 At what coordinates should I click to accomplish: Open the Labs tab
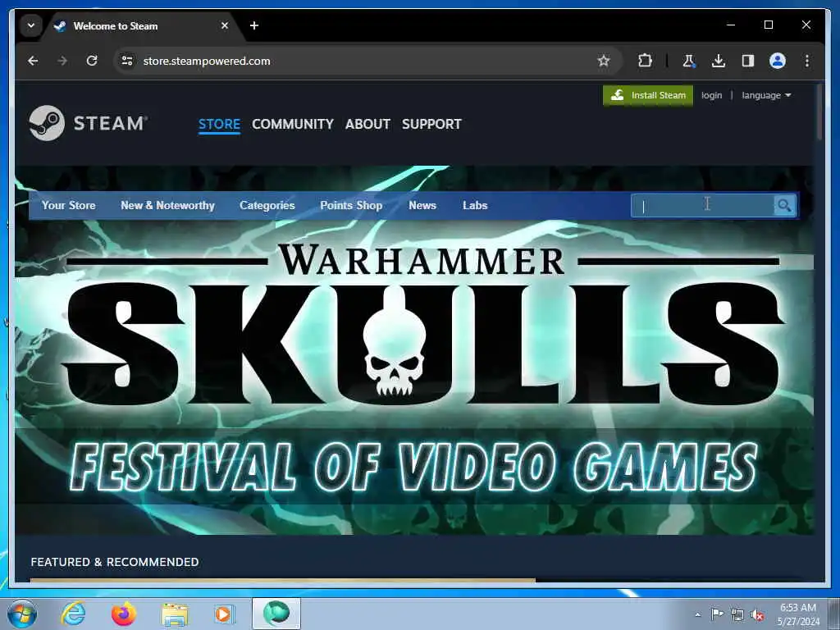click(x=475, y=206)
